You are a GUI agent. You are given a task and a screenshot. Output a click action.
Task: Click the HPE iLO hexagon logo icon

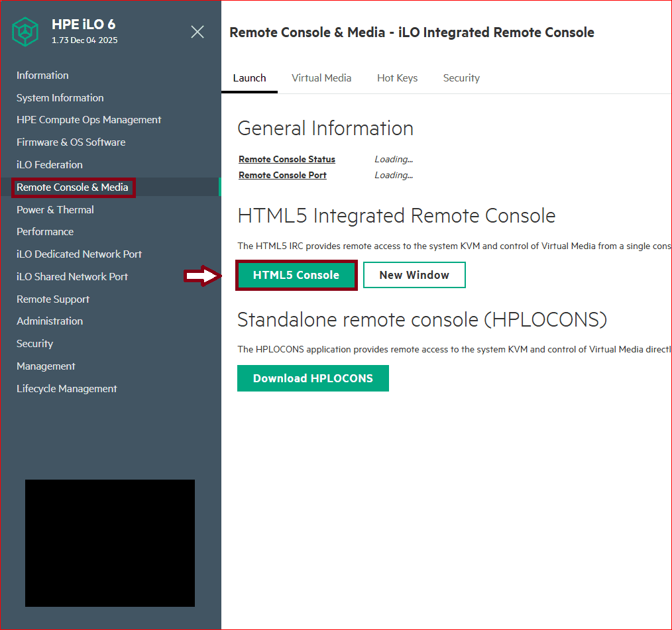pos(25,31)
